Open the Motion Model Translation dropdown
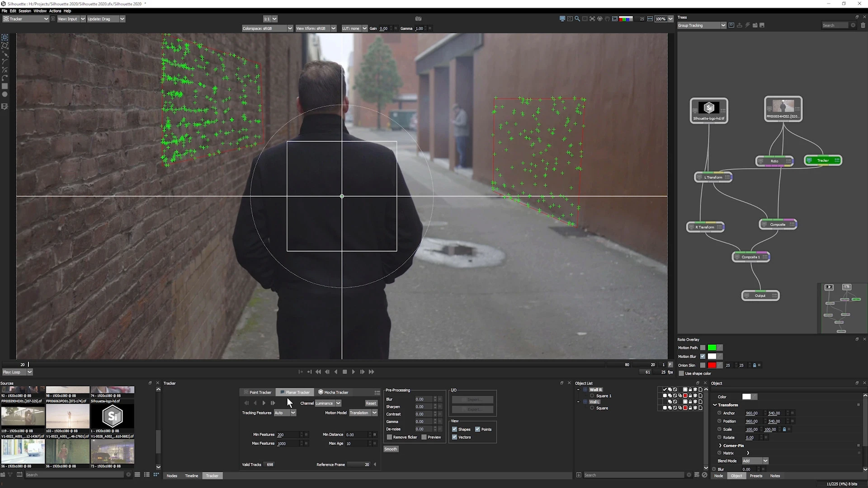Screen dimensions: 868x488 (374, 413)
